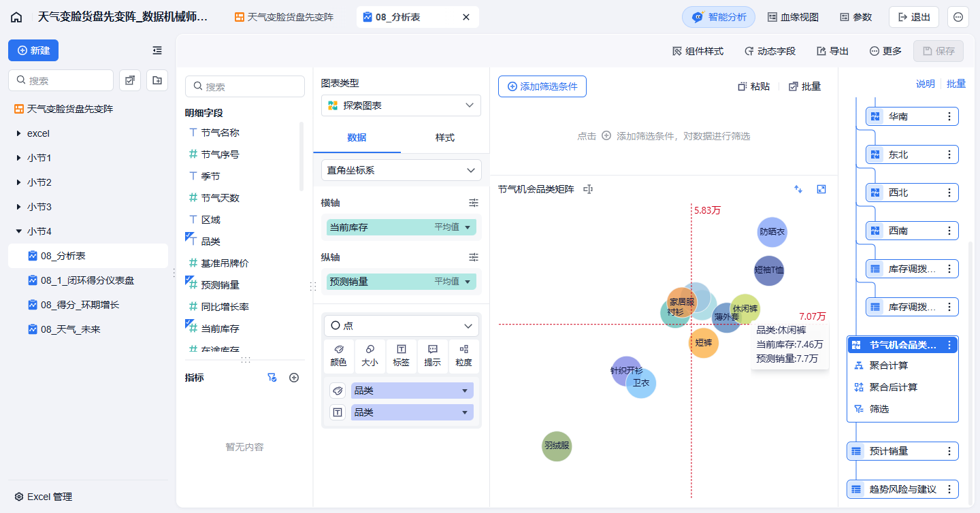This screenshot has width=980, height=513.
Task: Click the 防晒衣 bubble in the chart
Action: coord(772,232)
